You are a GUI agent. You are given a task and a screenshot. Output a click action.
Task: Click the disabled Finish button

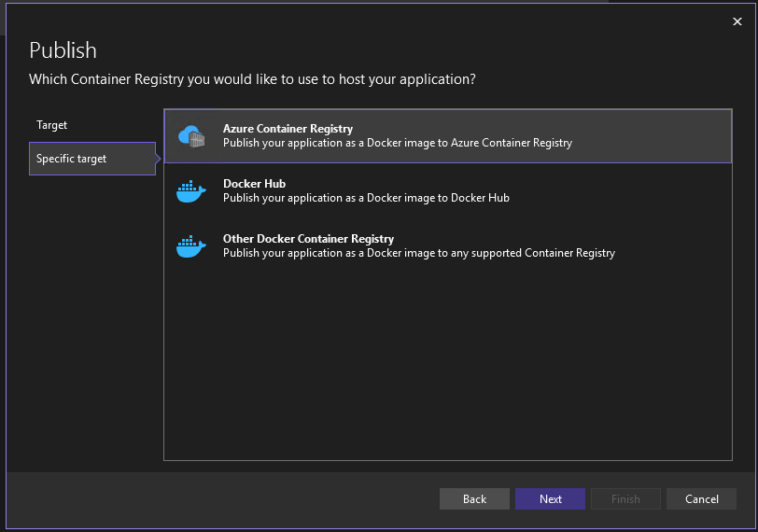click(625, 498)
